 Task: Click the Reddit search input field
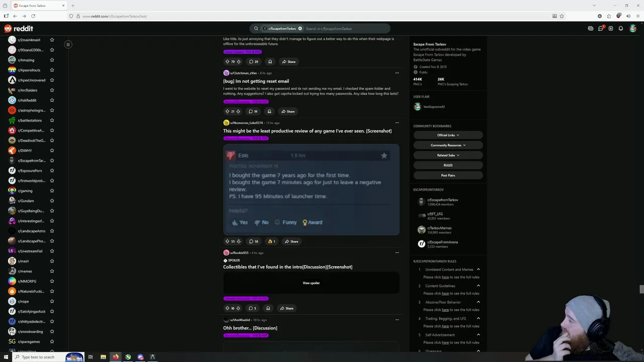point(345,29)
